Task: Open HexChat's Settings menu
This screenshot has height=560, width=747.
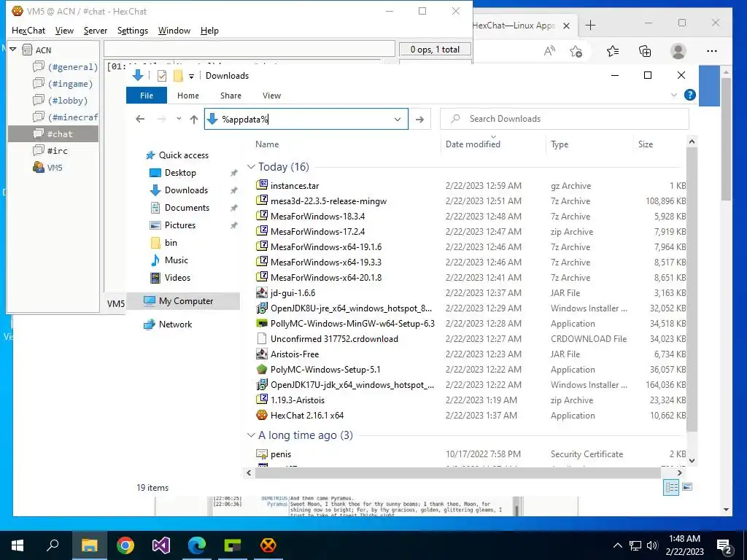Action: (133, 31)
